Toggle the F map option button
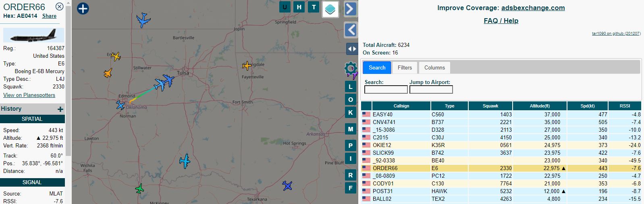 pyautogui.click(x=351, y=188)
